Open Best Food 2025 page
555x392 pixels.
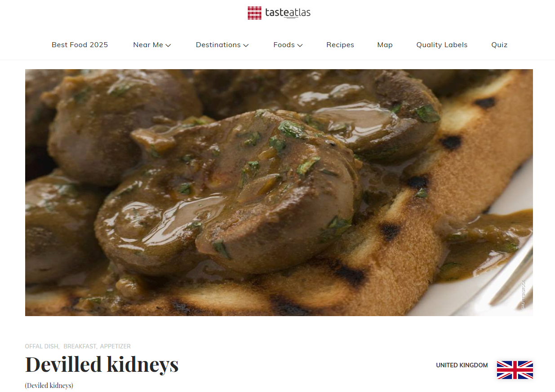80,45
